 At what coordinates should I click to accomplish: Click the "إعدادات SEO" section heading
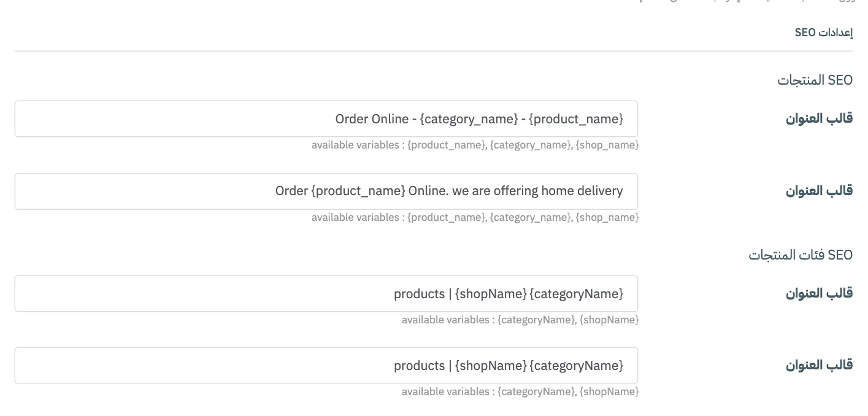[x=824, y=33]
